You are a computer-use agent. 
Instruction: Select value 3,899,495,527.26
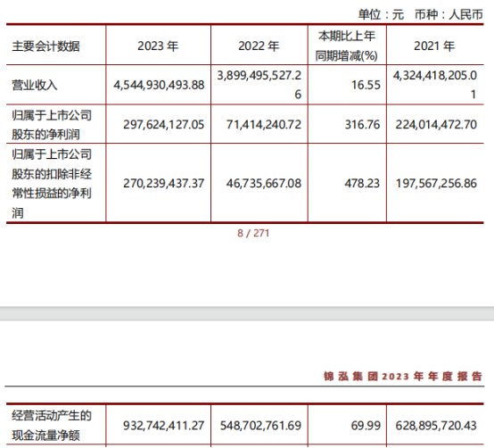coord(259,85)
